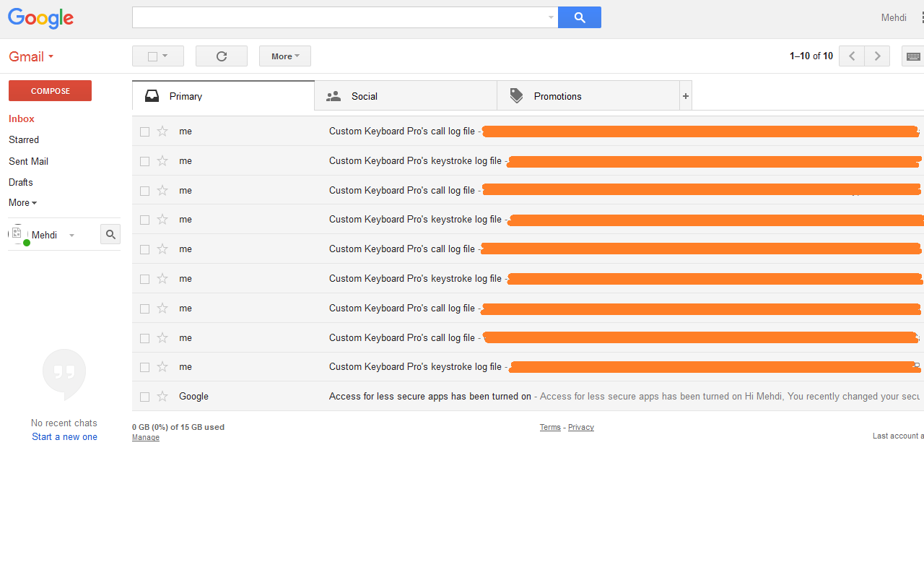The height and width of the screenshot is (578, 924).
Task: Switch to the Promotions tab
Action: (x=588, y=95)
